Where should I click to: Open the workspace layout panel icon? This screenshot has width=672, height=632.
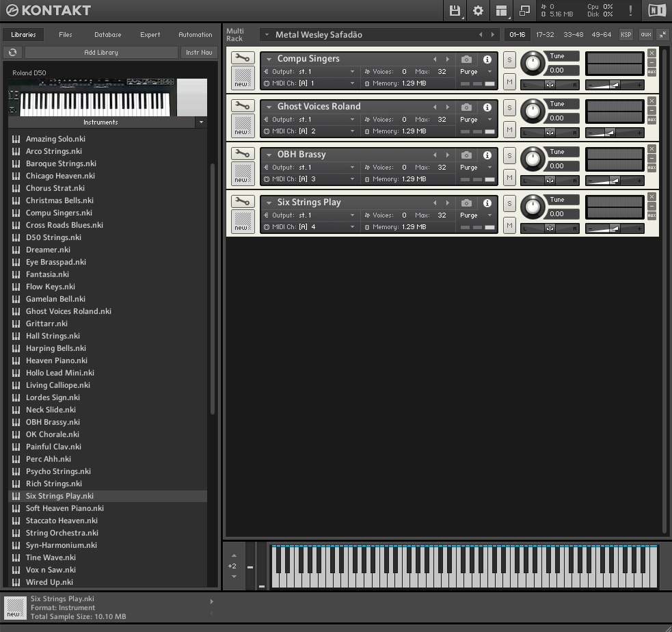point(501,11)
